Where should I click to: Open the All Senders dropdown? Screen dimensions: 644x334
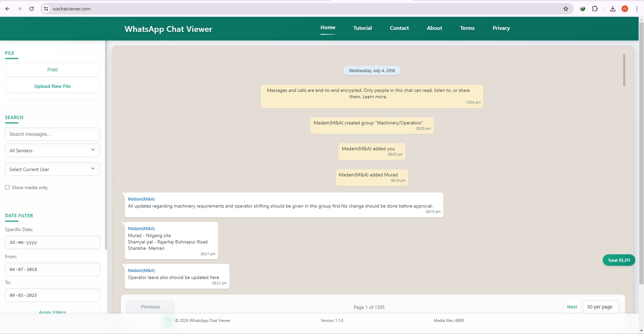point(52,150)
